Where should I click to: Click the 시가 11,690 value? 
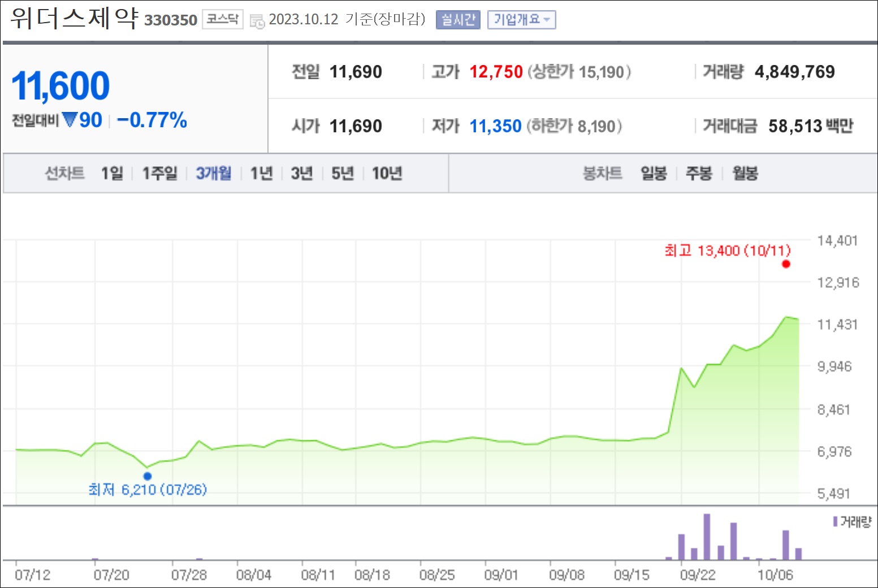(x=356, y=126)
